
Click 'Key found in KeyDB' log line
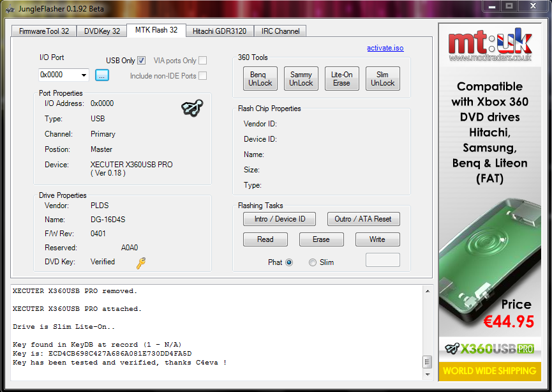tap(97, 345)
